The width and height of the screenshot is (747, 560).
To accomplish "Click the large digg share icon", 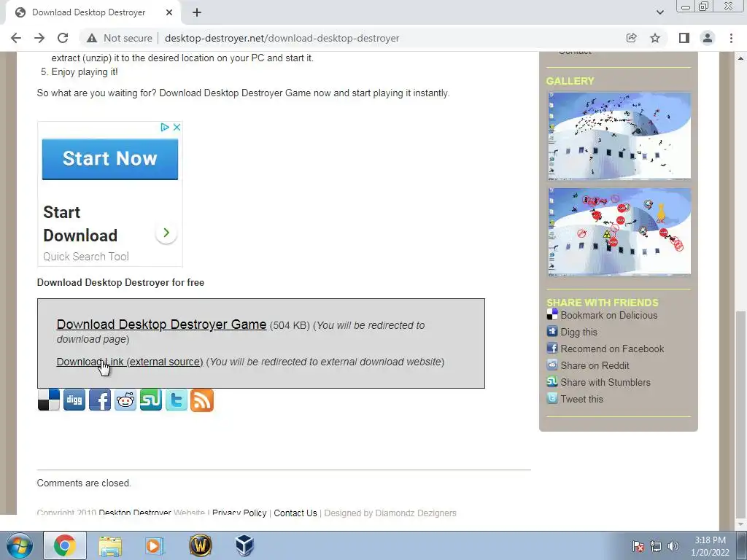I will point(74,400).
